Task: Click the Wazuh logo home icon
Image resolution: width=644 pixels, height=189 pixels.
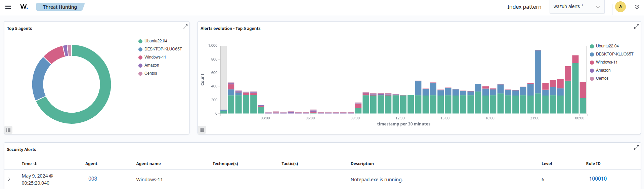Action: point(24,7)
